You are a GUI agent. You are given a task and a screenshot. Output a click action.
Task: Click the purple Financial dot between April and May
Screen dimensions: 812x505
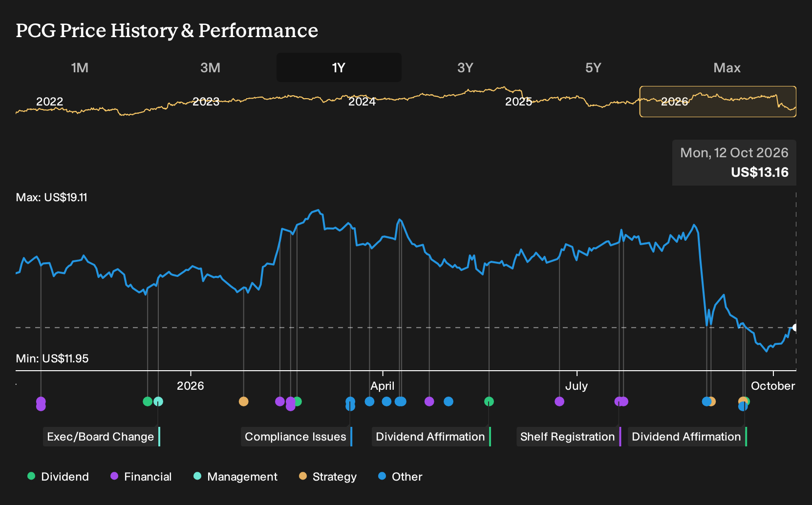click(429, 401)
